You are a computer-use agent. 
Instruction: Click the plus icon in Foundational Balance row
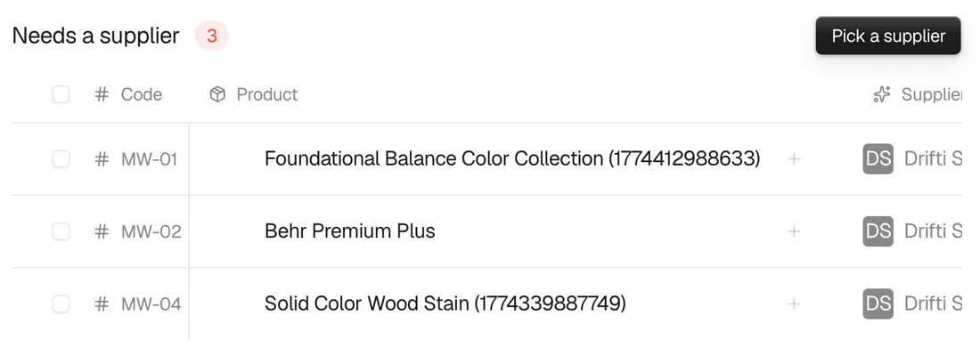coord(794,159)
